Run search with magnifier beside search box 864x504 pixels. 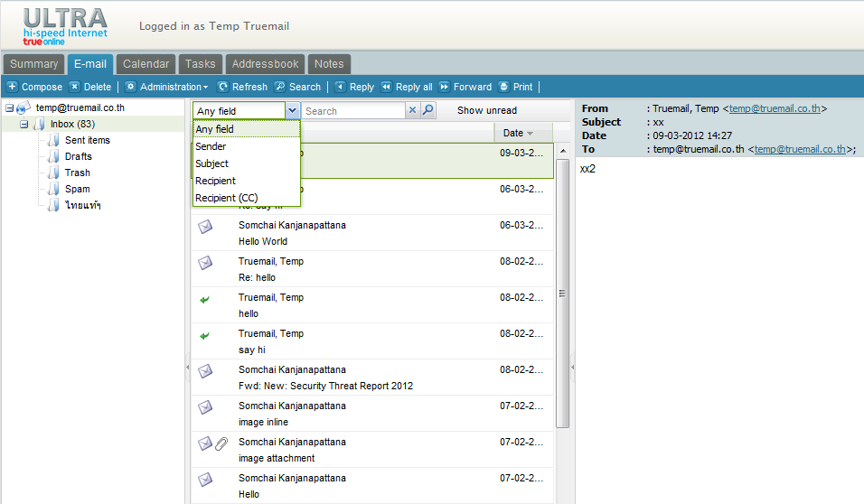click(428, 110)
